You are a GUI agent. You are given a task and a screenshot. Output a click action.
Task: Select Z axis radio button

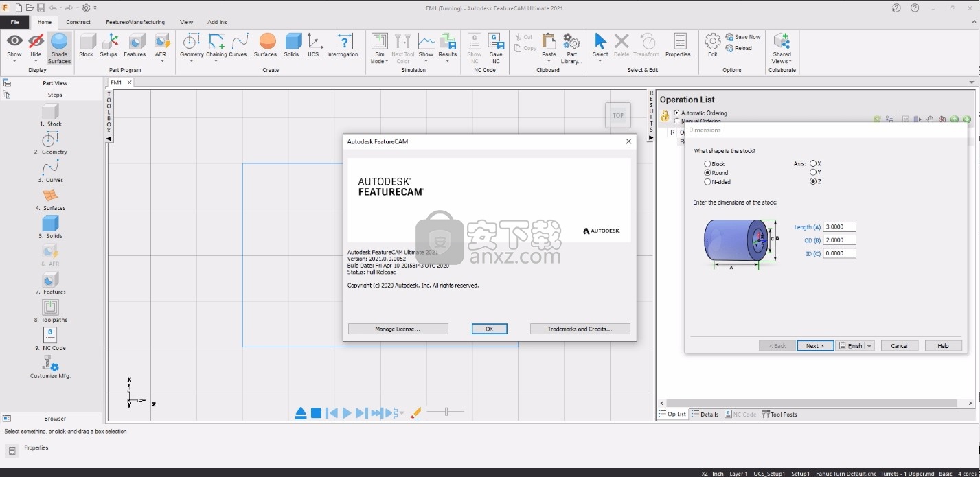click(813, 181)
